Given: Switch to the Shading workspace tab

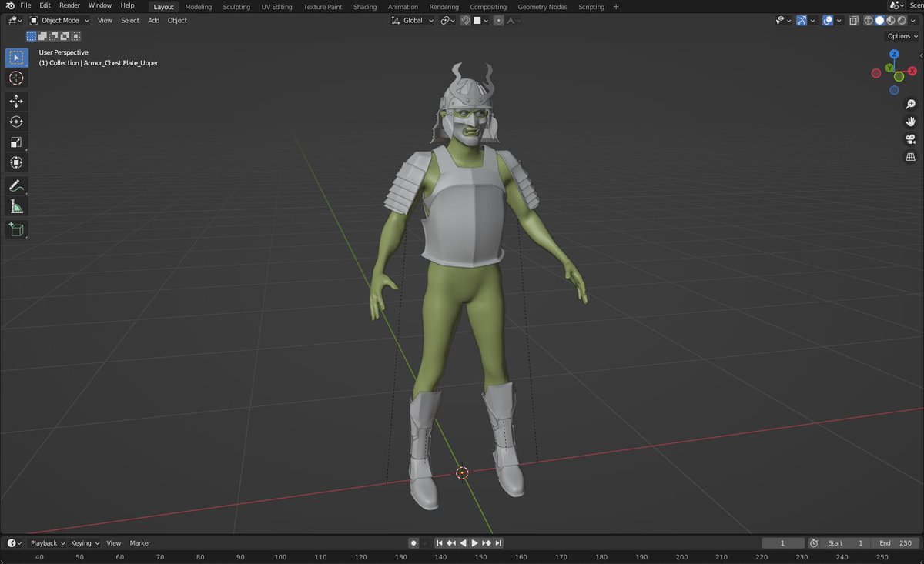Looking at the screenshot, I should click(365, 7).
